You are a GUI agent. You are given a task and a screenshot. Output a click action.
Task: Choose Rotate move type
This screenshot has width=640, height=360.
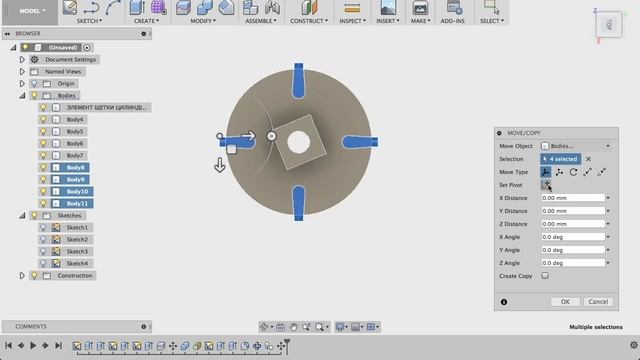pos(573,172)
